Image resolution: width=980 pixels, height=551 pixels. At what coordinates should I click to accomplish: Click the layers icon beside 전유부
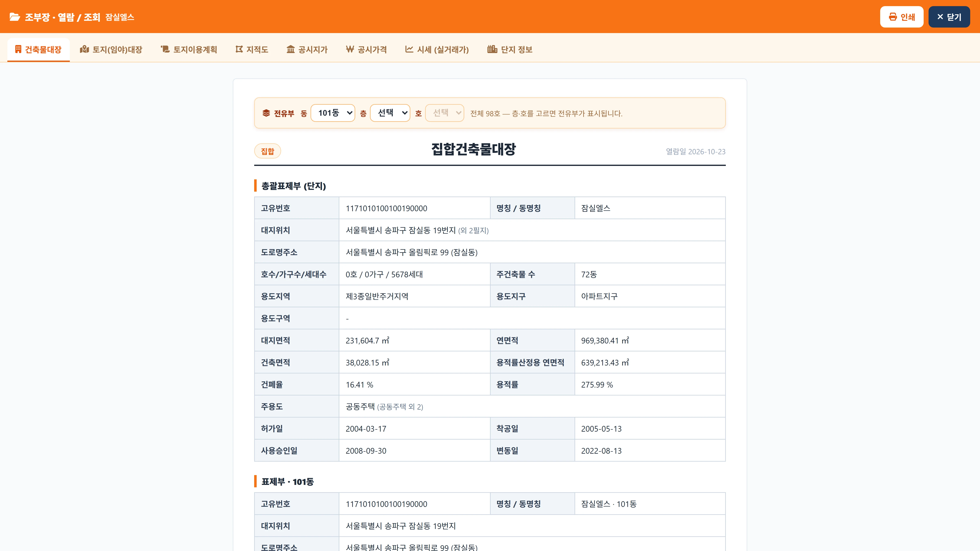pos(266,113)
